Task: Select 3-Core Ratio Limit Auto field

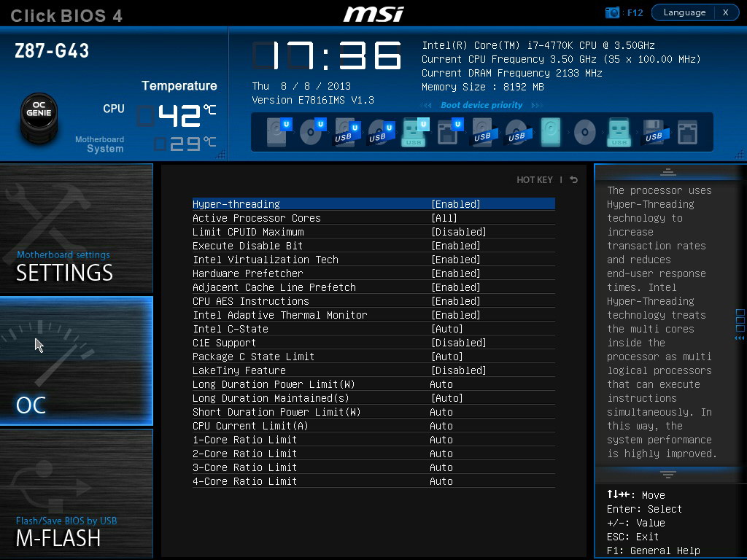Action: click(x=441, y=467)
